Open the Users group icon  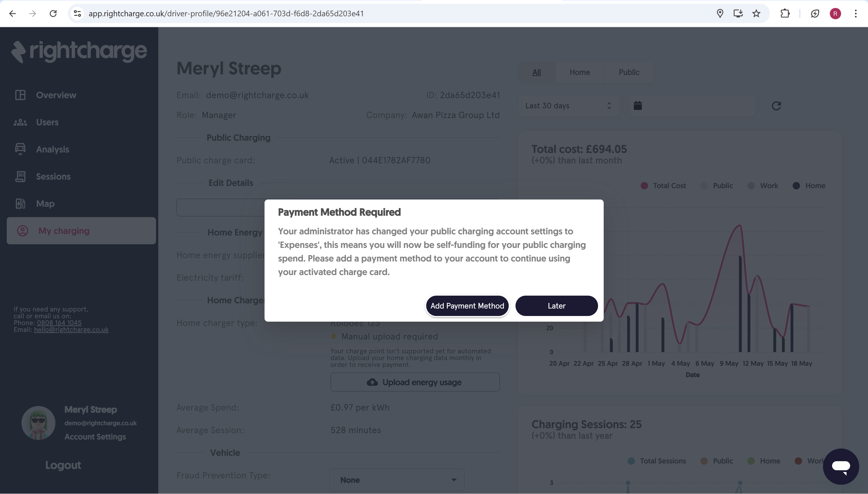(20, 122)
